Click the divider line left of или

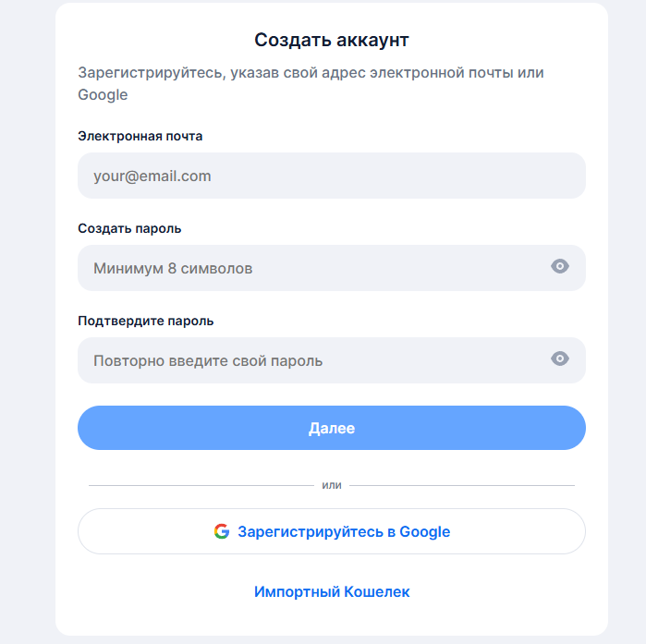coord(201,485)
